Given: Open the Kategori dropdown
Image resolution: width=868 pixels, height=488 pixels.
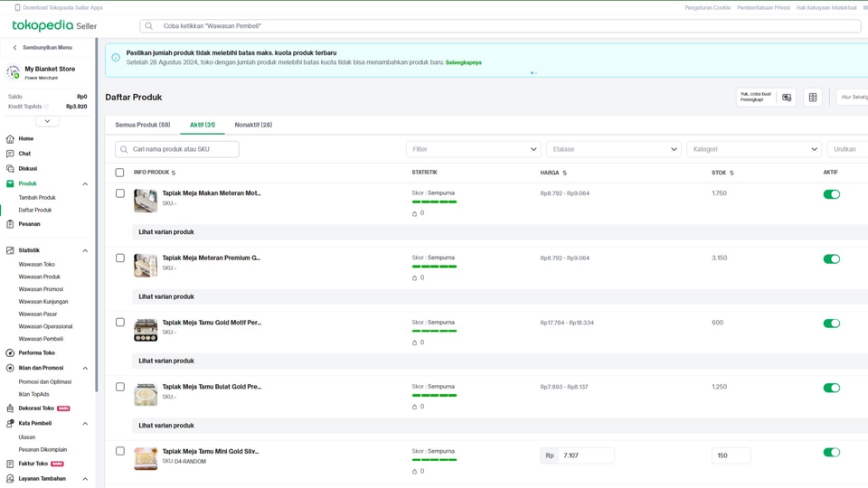Looking at the screenshot, I should pos(754,149).
